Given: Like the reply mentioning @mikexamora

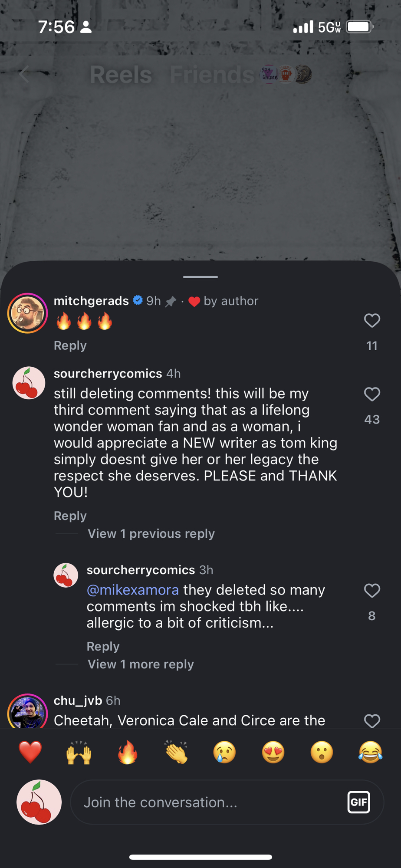Looking at the screenshot, I should coord(372,591).
